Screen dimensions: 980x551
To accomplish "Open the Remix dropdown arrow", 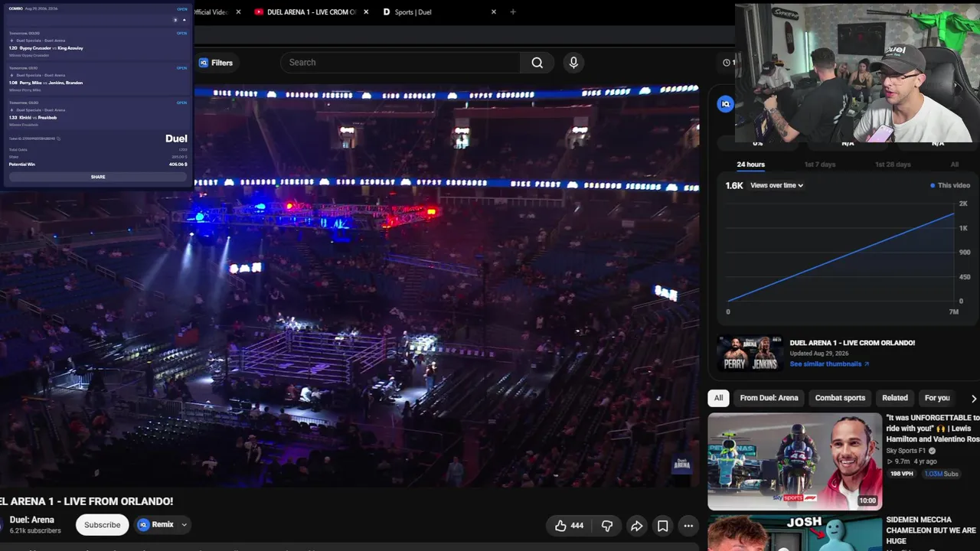I will 185,525.
